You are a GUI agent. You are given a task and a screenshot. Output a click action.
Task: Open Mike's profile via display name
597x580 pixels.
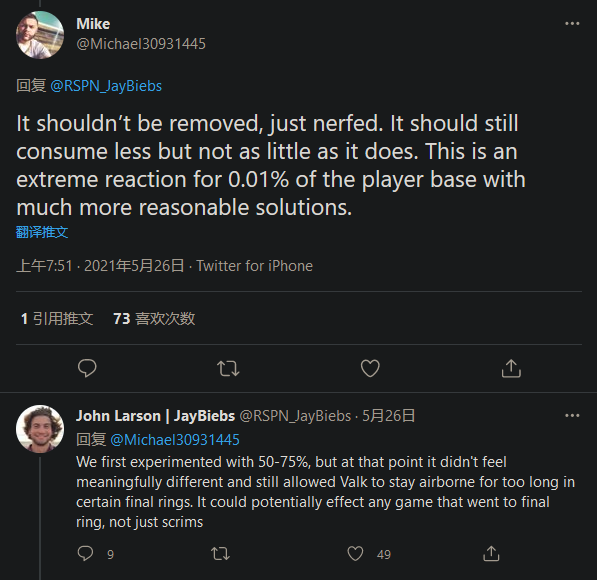(93, 24)
